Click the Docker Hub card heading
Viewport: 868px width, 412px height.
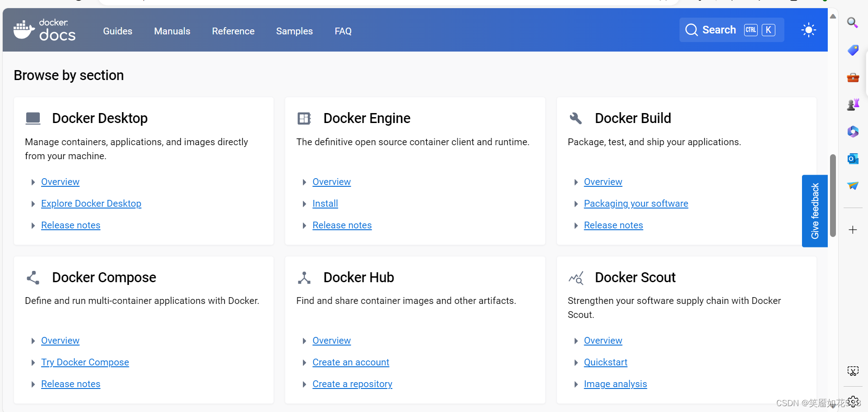[x=359, y=277]
